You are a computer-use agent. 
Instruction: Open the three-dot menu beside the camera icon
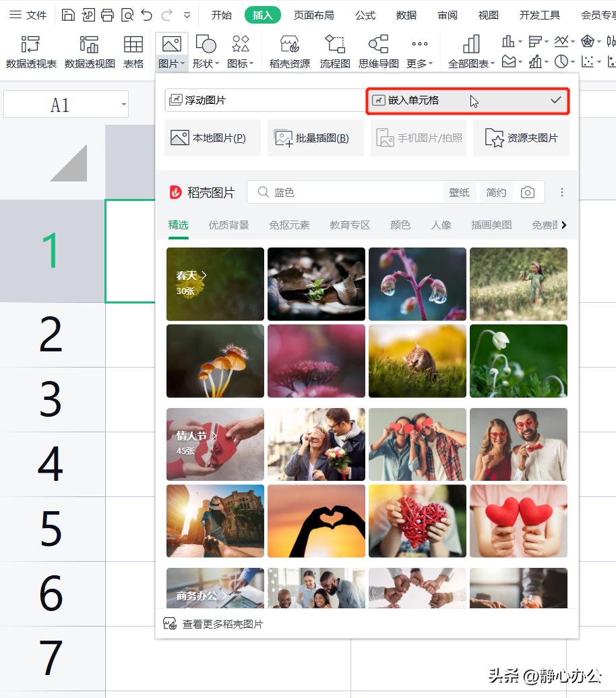pyautogui.click(x=561, y=192)
